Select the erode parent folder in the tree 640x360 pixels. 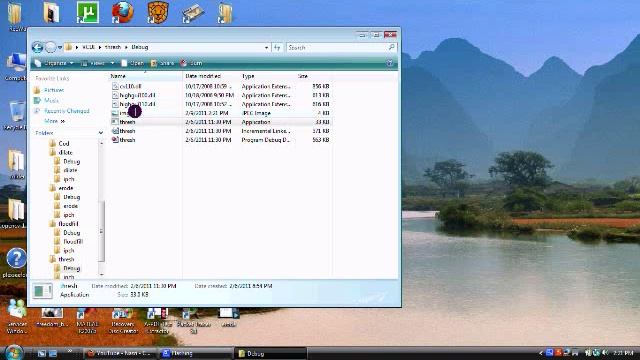click(61, 188)
